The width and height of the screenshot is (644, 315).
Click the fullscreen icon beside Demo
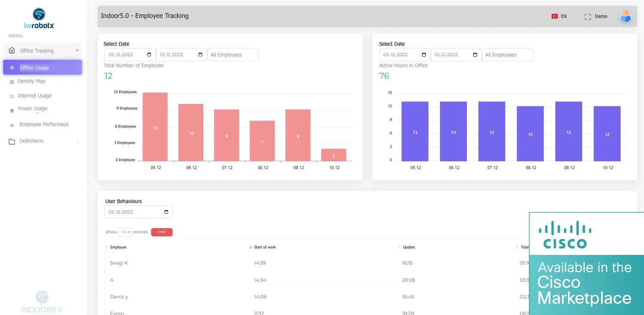click(x=588, y=17)
